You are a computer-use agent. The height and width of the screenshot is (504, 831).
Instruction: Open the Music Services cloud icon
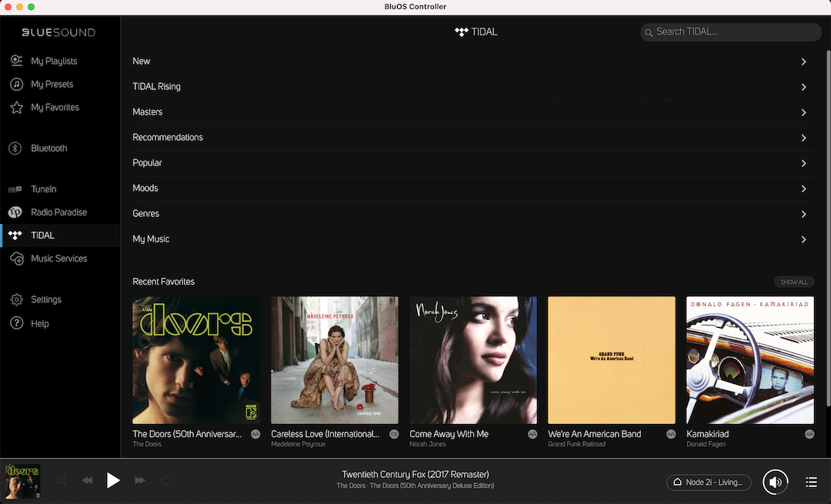tap(16, 259)
